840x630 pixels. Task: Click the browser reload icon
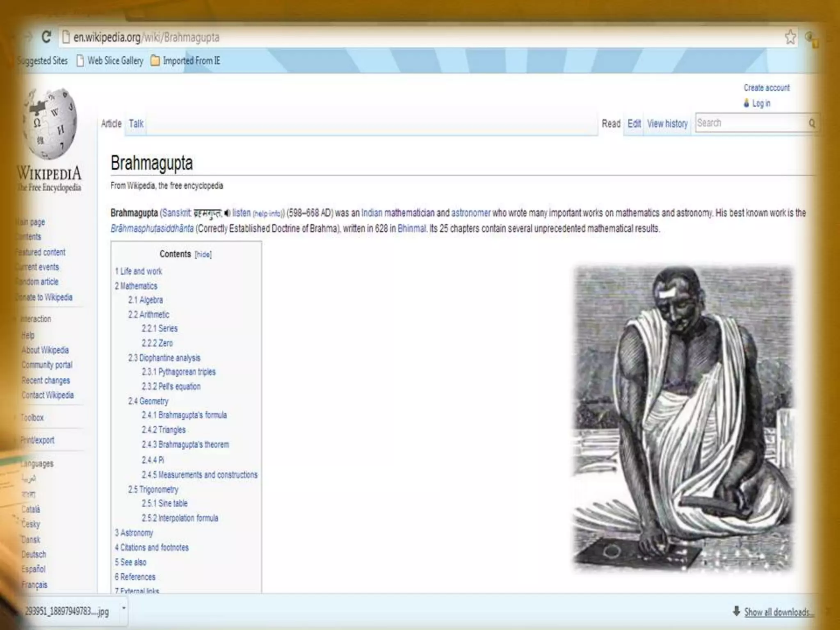(46, 37)
